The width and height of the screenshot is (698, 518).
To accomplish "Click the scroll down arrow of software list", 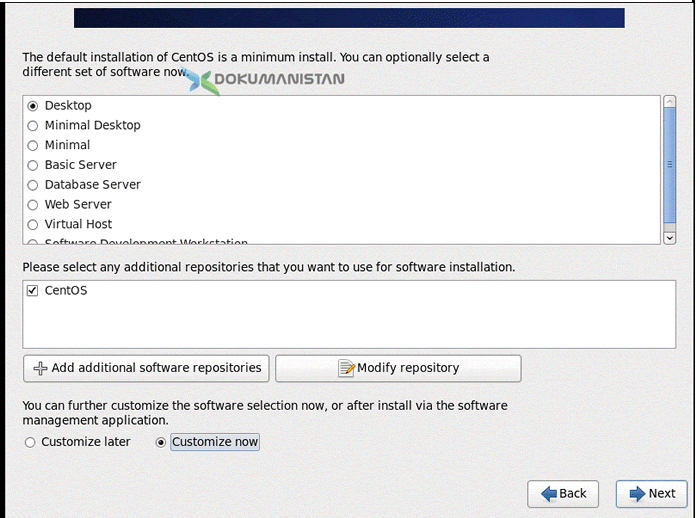I will click(x=669, y=238).
